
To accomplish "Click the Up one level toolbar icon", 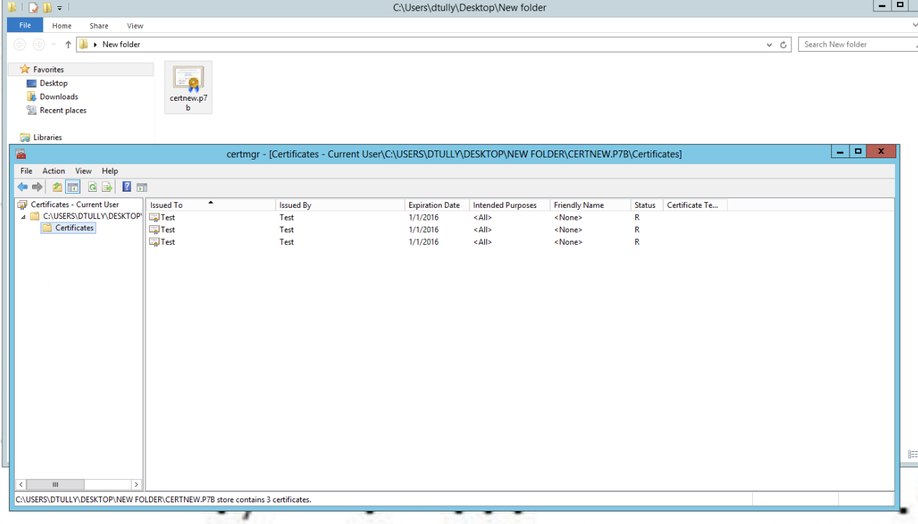I will [57, 187].
